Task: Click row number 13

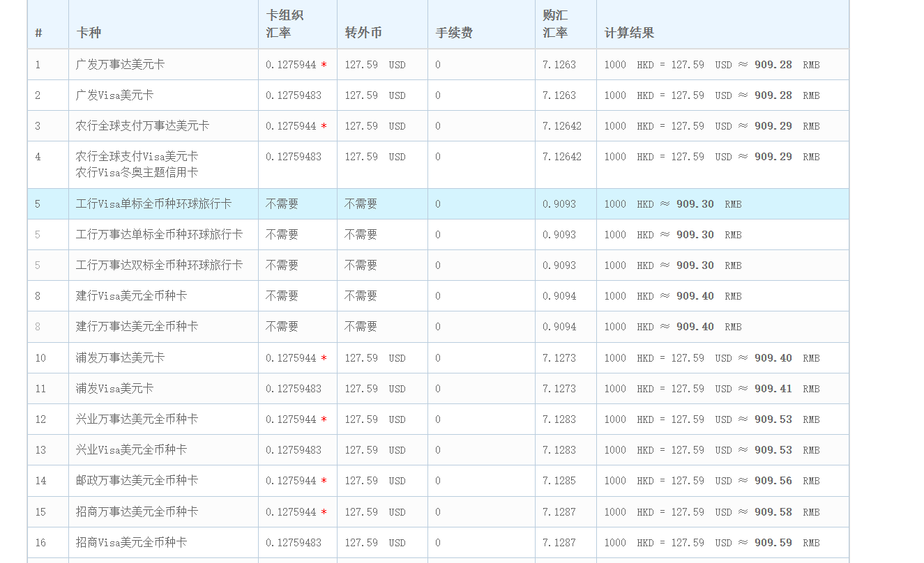Action: click(x=40, y=450)
